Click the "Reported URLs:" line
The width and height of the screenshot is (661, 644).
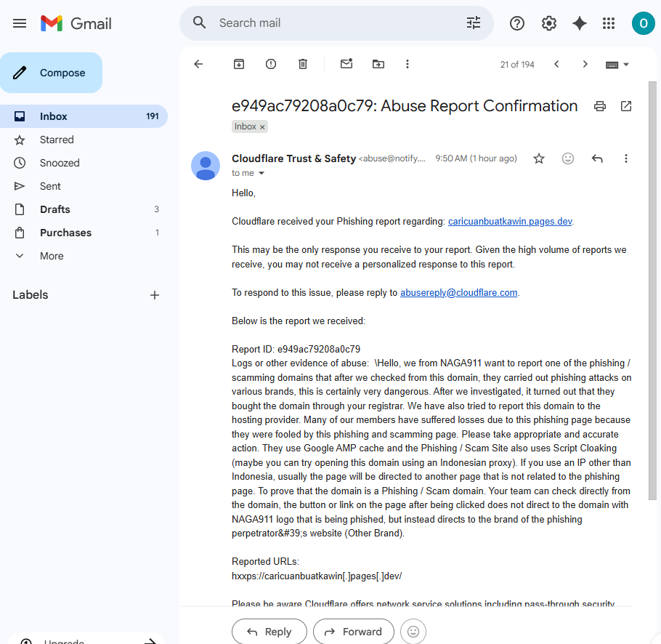(265, 562)
